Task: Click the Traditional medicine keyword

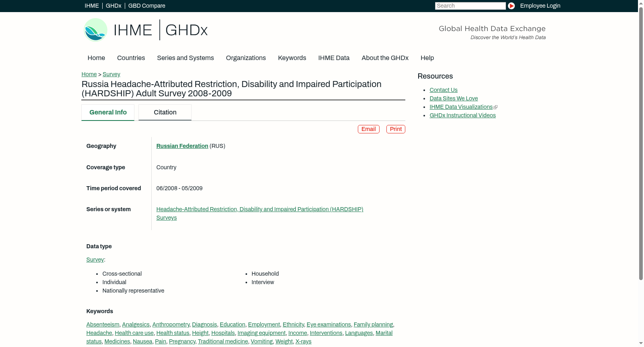Action: tap(223, 342)
